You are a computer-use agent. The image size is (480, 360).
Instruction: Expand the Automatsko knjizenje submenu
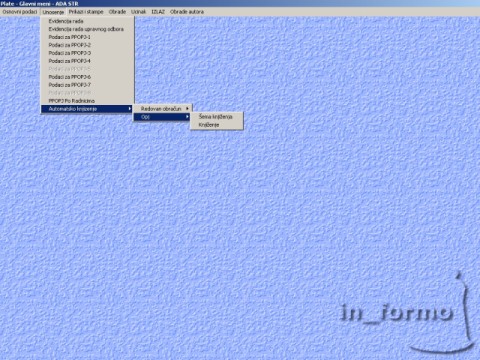tap(87, 109)
